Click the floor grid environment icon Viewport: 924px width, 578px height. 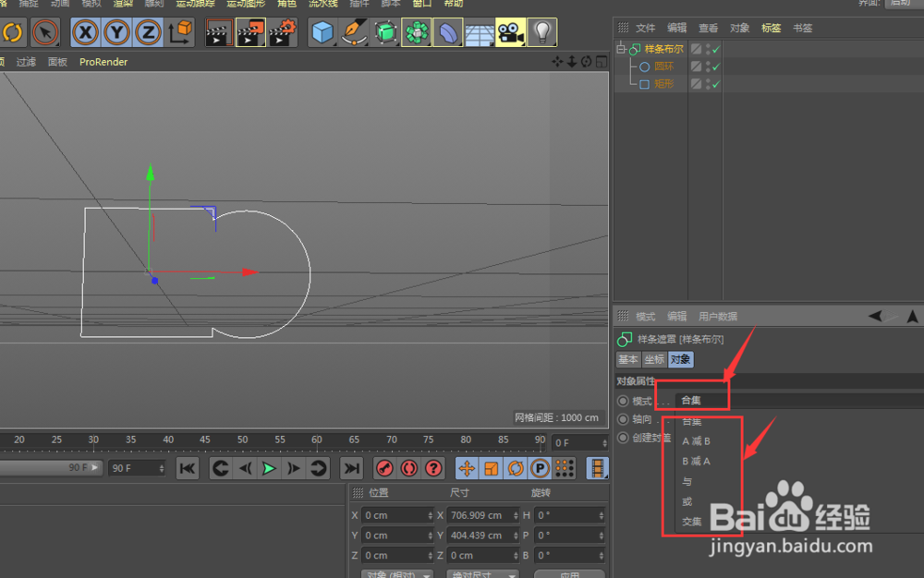(479, 33)
